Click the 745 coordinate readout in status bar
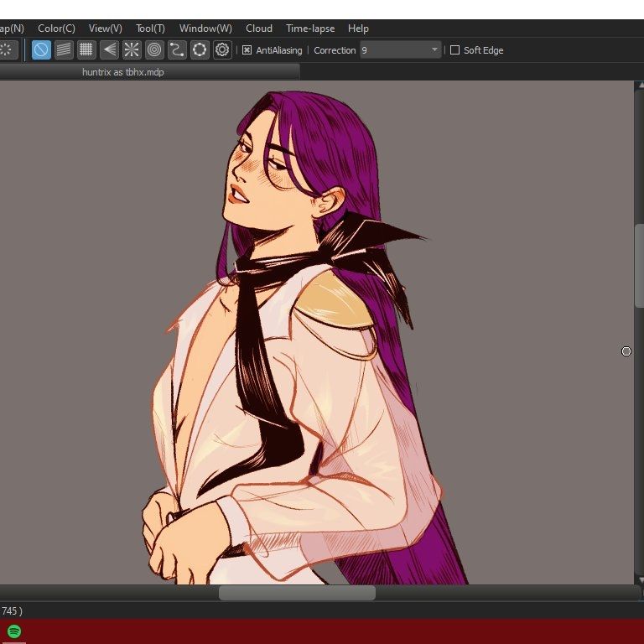Screen dimensions: 644x644 click(x=12, y=610)
